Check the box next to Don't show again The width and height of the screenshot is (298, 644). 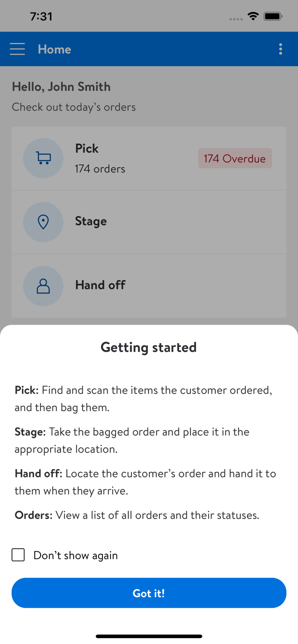click(18, 555)
